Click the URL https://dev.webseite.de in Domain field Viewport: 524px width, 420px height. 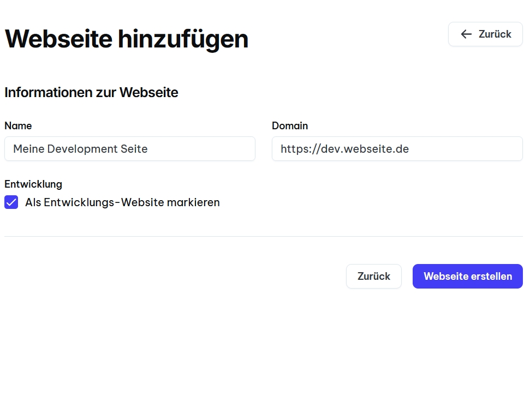344,148
